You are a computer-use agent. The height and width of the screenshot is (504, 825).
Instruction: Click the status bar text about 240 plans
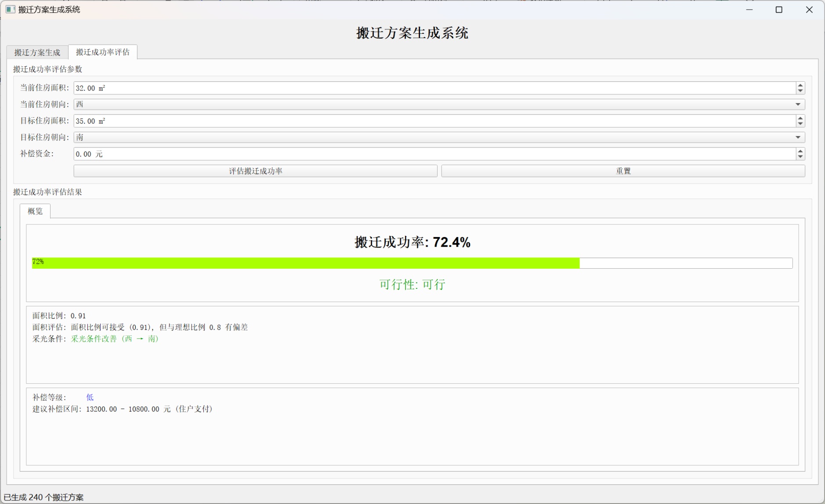[44, 497]
